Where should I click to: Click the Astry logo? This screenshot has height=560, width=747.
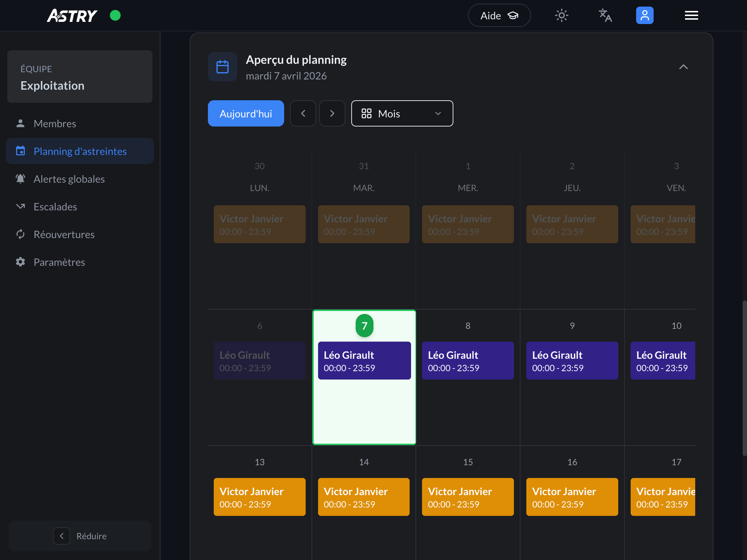click(x=72, y=15)
